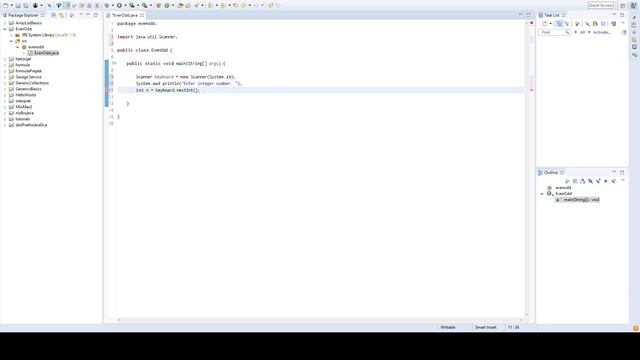Screen dimensions: 640x360
Task: Click the Quick Access search field
Action: [600, 5]
